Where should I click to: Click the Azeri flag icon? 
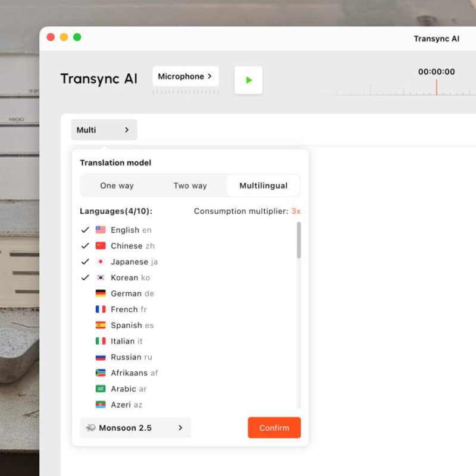[x=101, y=405]
